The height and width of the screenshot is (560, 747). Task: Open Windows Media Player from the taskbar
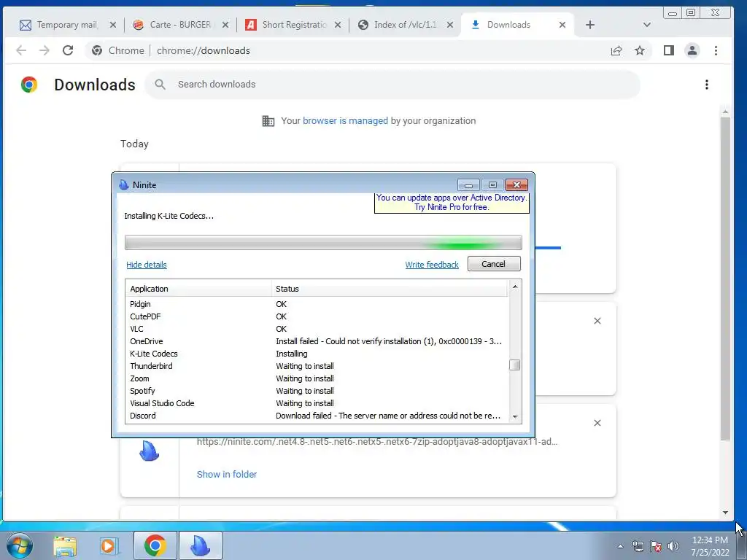pyautogui.click(x=109, y=546)
